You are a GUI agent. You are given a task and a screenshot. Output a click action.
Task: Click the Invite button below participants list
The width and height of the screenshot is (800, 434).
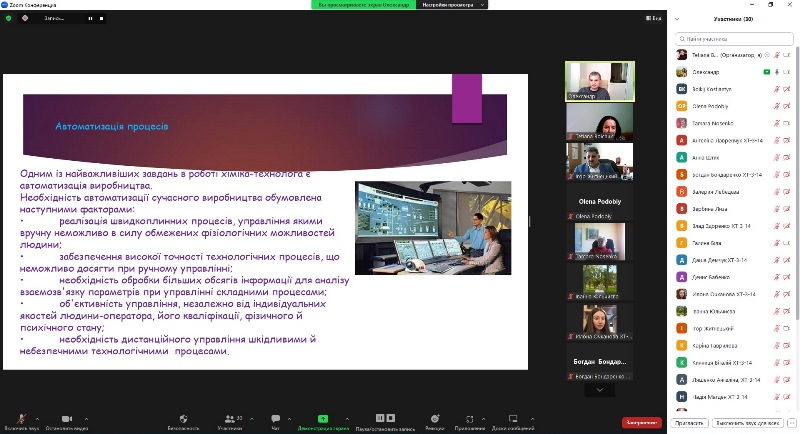click(x=691, y=424)
